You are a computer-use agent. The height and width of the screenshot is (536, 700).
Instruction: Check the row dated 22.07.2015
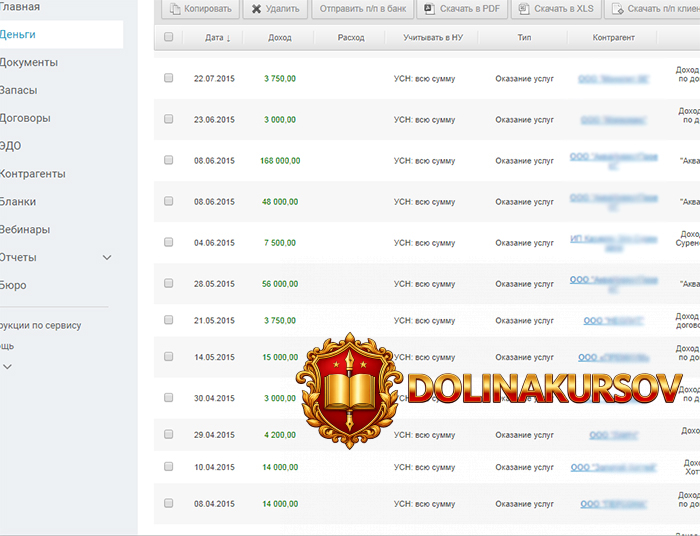[168, 78]
